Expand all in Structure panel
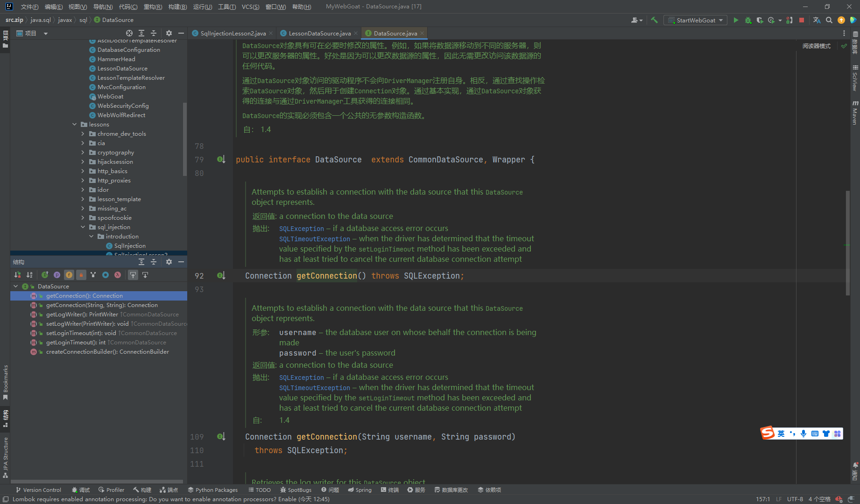 coord(141,262)
